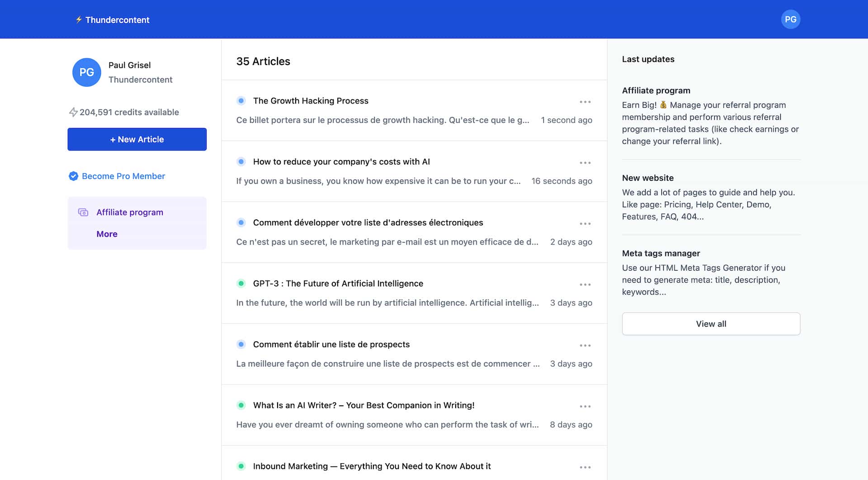Click excerpt 'Ce n'est pas un secret'
Image resolution: width=868 pixels, height=480 pixels.
pos(387,242)
